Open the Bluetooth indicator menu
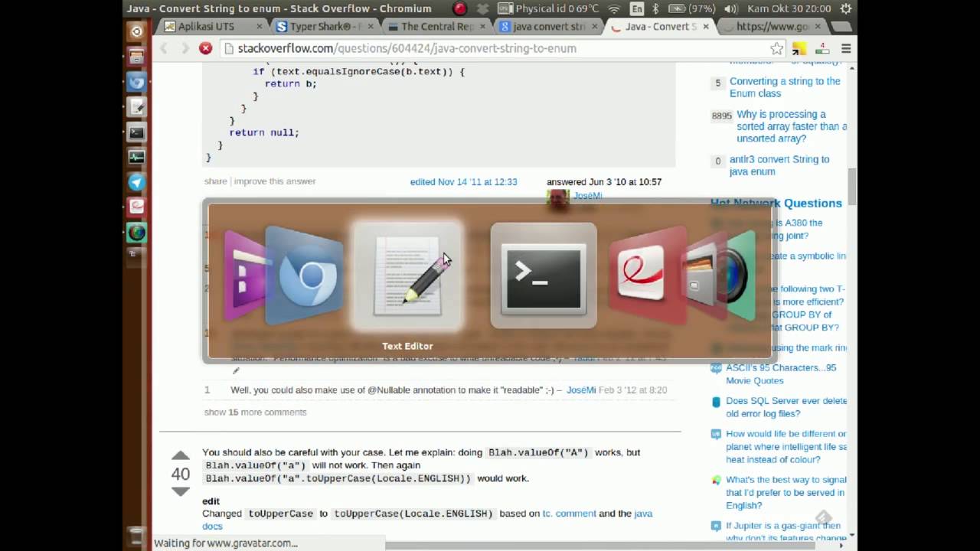 coord(655,8)
